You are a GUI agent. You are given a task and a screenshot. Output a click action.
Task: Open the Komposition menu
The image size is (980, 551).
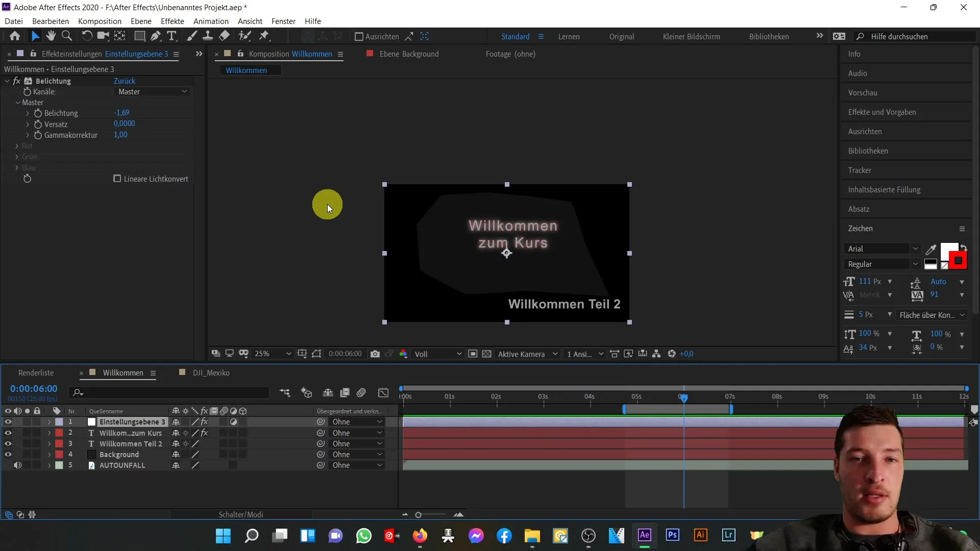point(99,21)
